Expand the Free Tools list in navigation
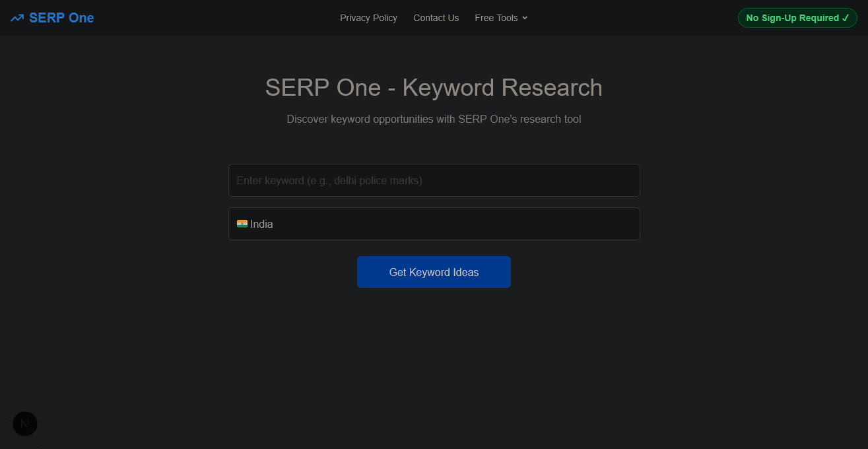 [500, 18]
